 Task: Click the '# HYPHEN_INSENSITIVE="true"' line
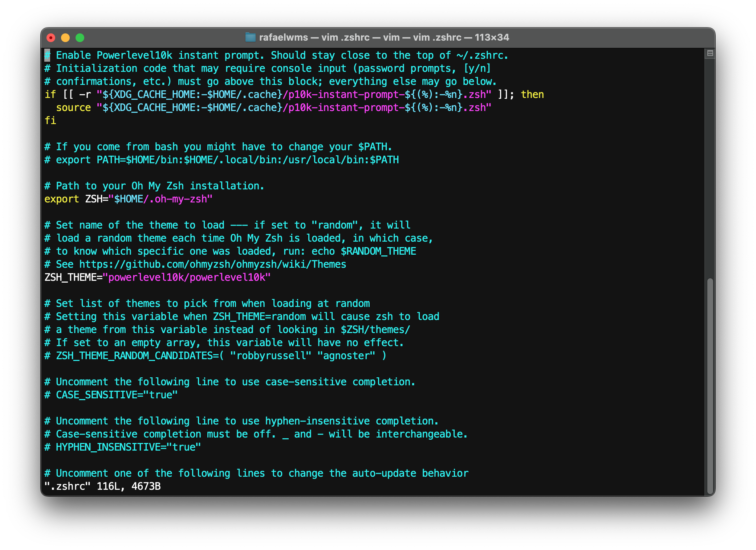click(x=123, y=447)
